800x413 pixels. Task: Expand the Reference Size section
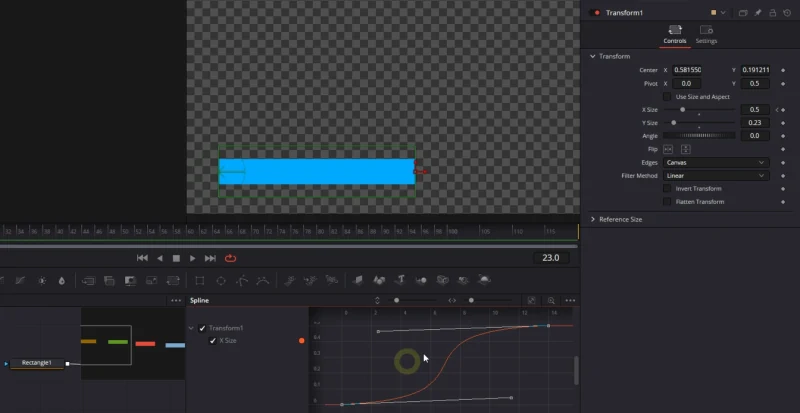coord(593,218)
